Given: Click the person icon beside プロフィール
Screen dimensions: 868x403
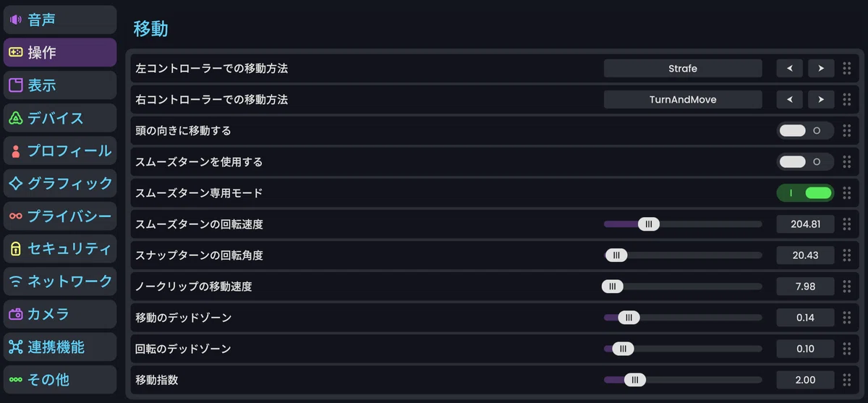Looking at the screenshot, I should click(15, 151).
